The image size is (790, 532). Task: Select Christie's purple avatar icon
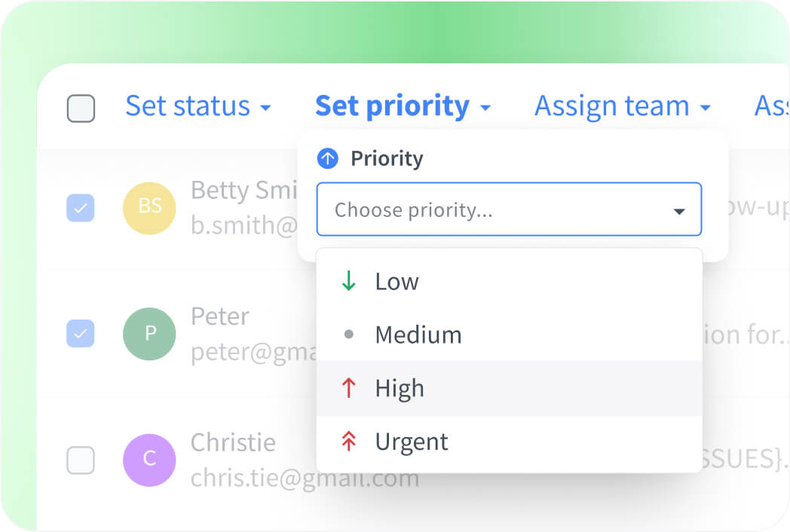tap(149, 460)
